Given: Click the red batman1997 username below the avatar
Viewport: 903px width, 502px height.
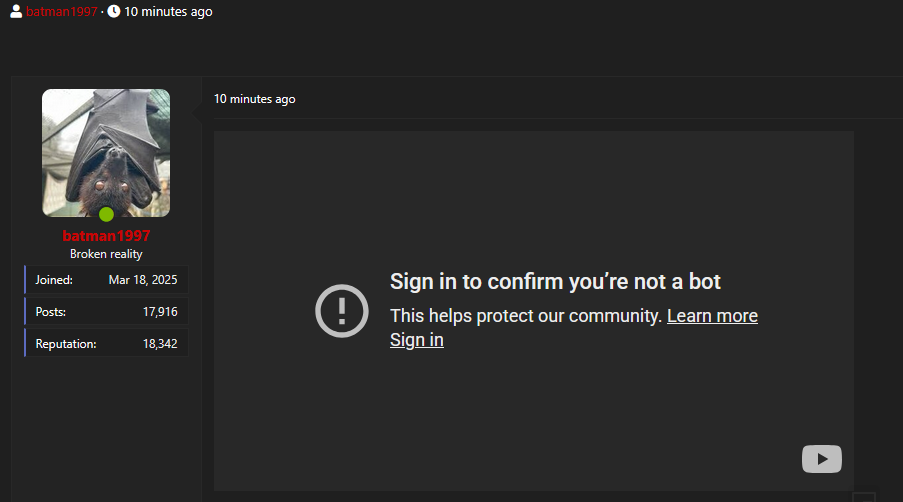Looking at the screenshot, I should point(106,236).
